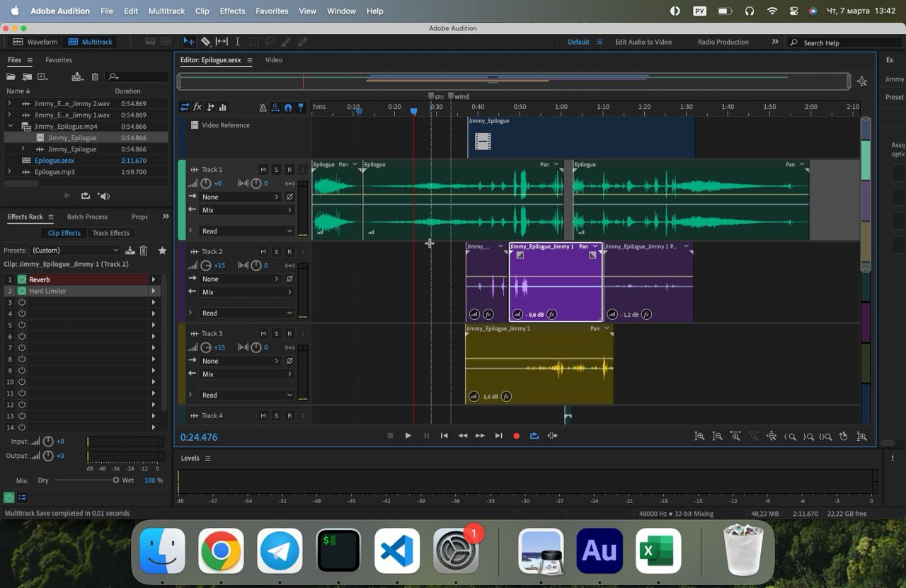Click the trash icon in Files panel
Image resolution: width=906 pixels, height=588 pixels.
95,76
